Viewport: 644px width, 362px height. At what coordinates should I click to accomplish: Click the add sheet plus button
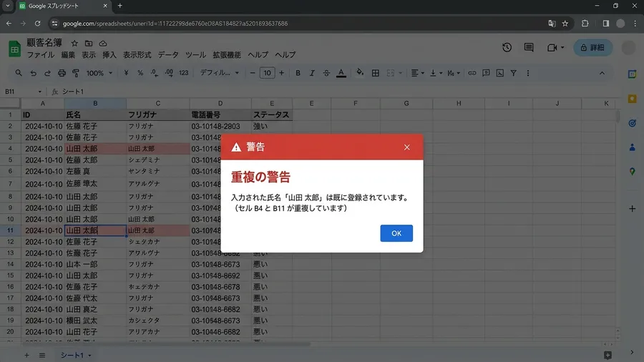[26, 355]
